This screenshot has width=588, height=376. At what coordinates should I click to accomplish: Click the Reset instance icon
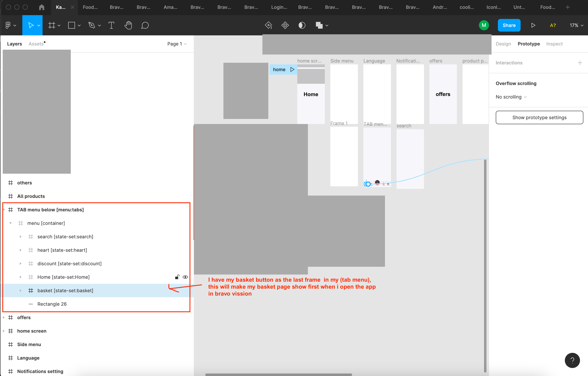268,25
